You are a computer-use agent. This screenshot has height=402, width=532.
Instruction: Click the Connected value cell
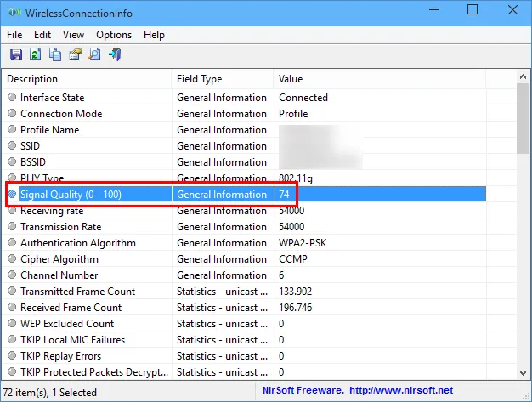click(303, 98)
